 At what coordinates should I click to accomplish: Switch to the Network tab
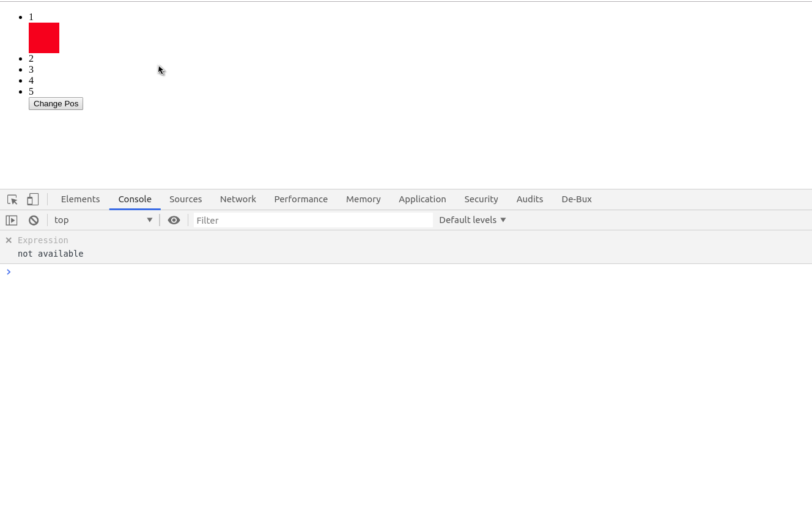pyautogui.click(x=238, y=199)
